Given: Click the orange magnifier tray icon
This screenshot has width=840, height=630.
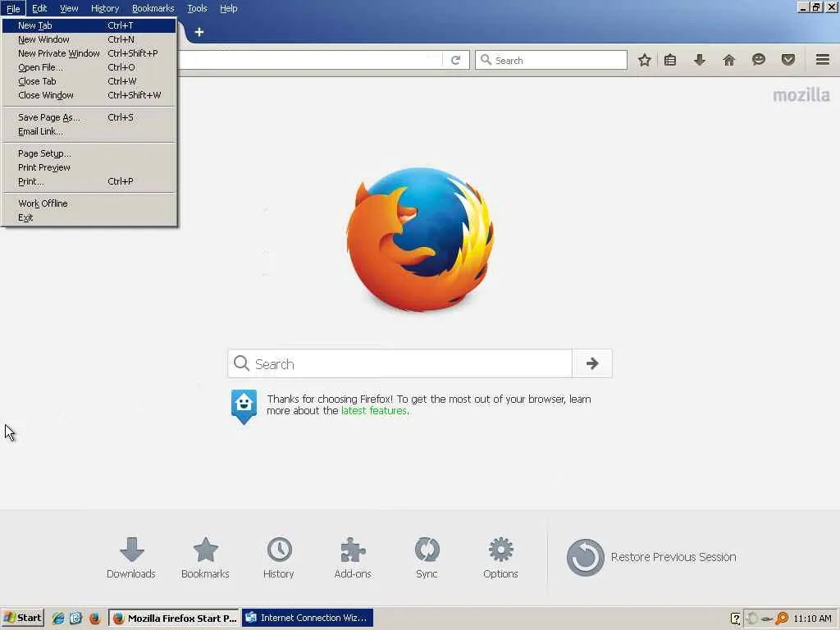Looking at the screenshot, I should (x=782, y=619).
